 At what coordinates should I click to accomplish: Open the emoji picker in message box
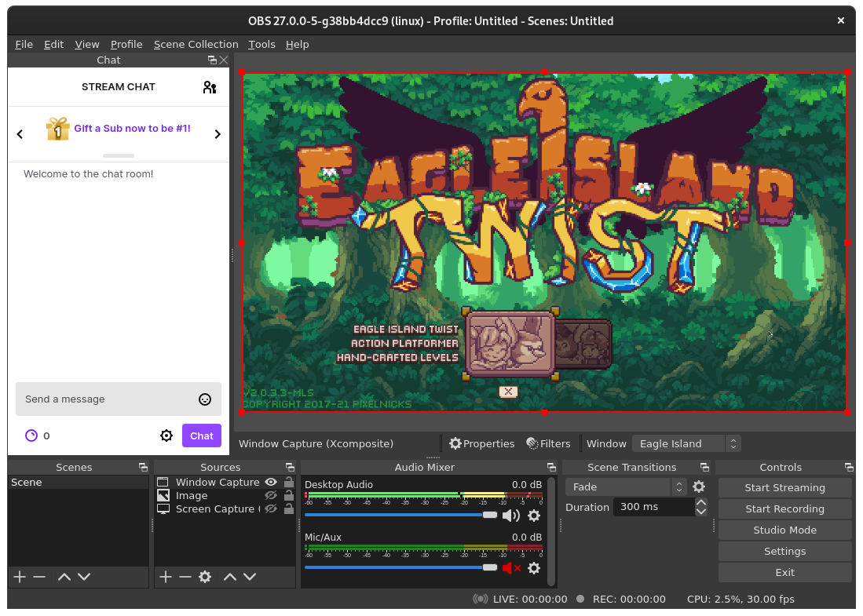click(x=205, y=399)
